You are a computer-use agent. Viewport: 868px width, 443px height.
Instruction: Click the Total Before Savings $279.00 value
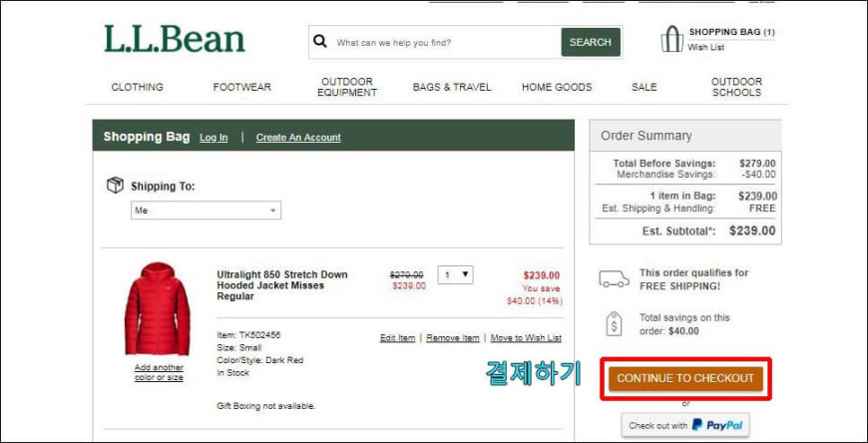pos(757,164)
